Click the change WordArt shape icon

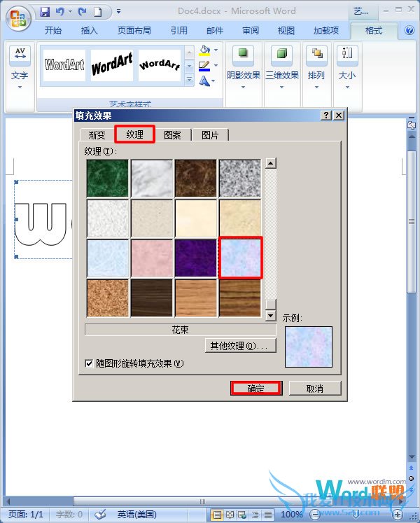[x=204, y=81]
